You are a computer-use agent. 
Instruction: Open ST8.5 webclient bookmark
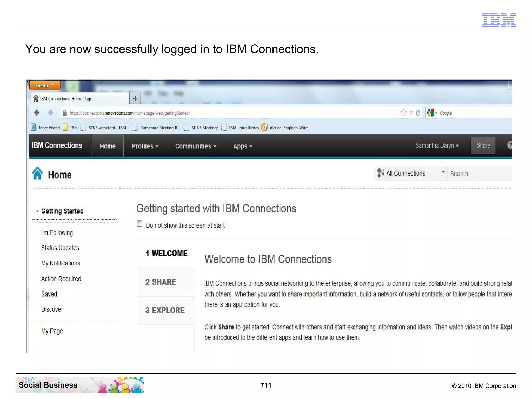[x=105, y=128]
